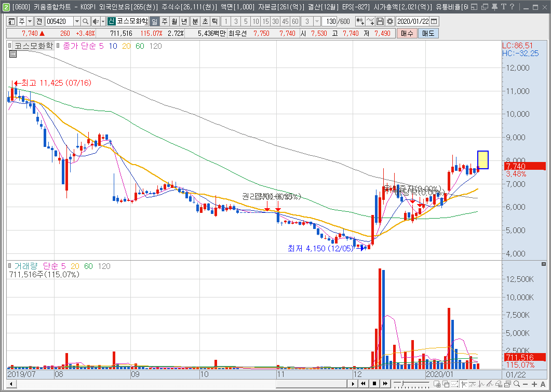Click the drawing pencil chart icon
551x392 pixels.
(491, 384)
